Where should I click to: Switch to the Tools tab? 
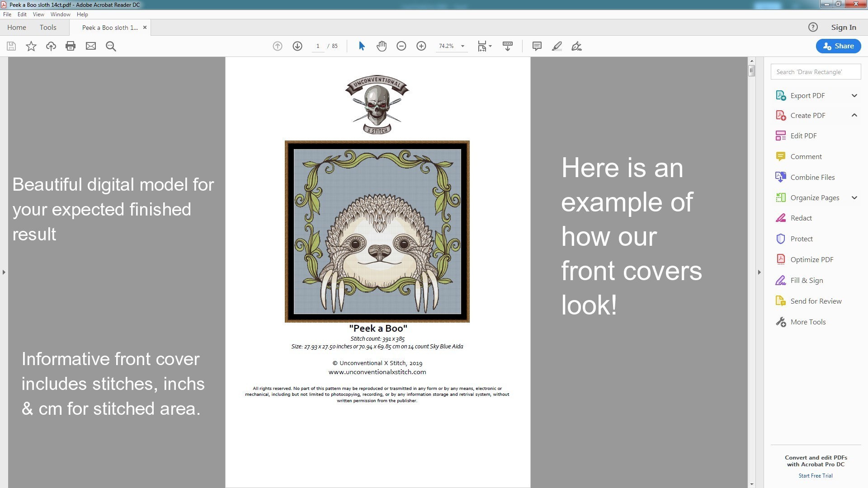click(x=48, y=28)
